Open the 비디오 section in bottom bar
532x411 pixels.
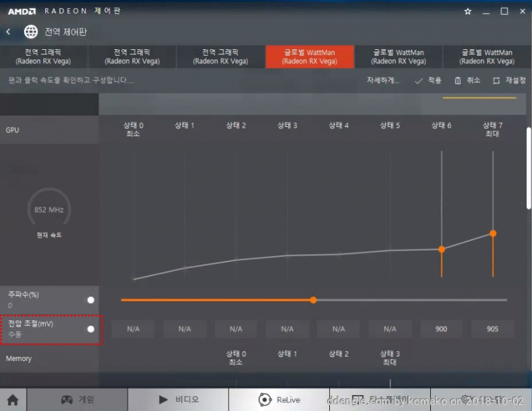tap(178, 400)
